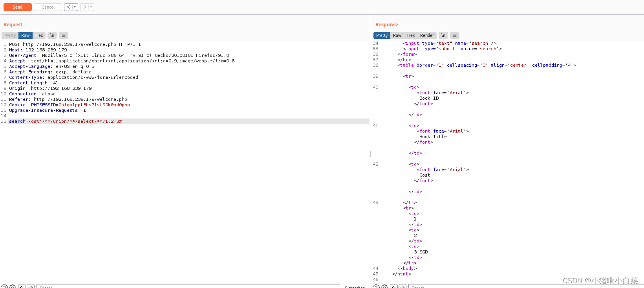Click the Cancel button
644x288 pixels.
tap(48, 7)
